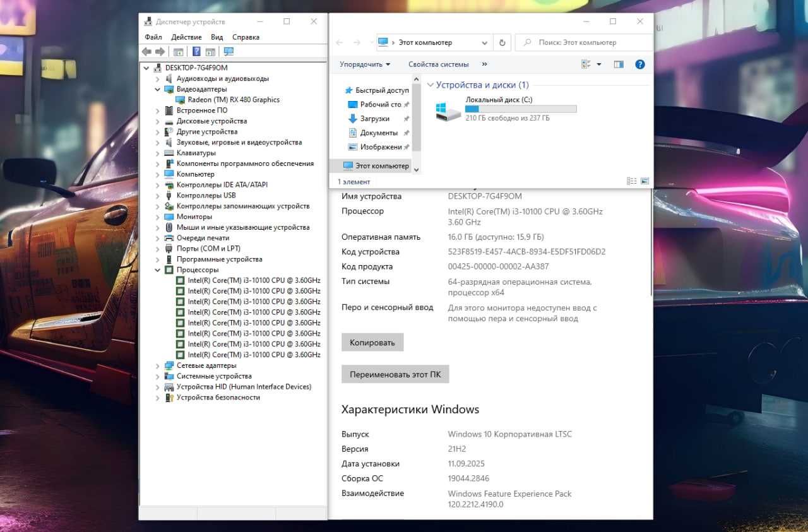Click the Этот компьютер address bar path
Image resolution: width=808 pixels, height=532 pixels.
coord(425,42)
